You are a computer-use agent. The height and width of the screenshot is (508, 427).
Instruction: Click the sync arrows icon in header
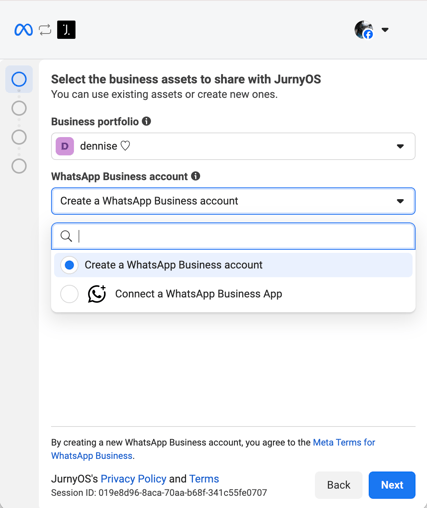click(45, 30)
